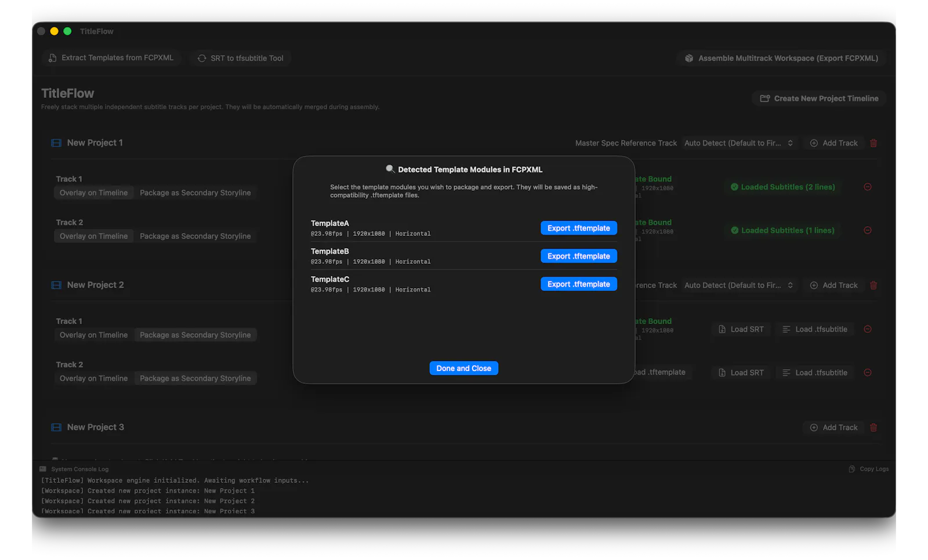Click Loaded Subtitles (1 lines) status

782,230
